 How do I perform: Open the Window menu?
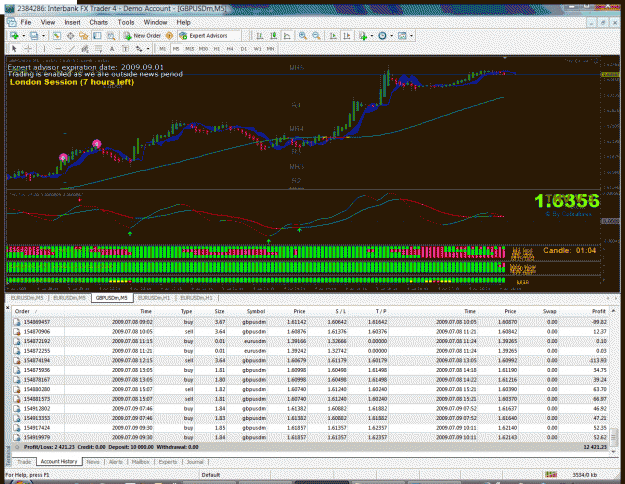tap(155, 22)
